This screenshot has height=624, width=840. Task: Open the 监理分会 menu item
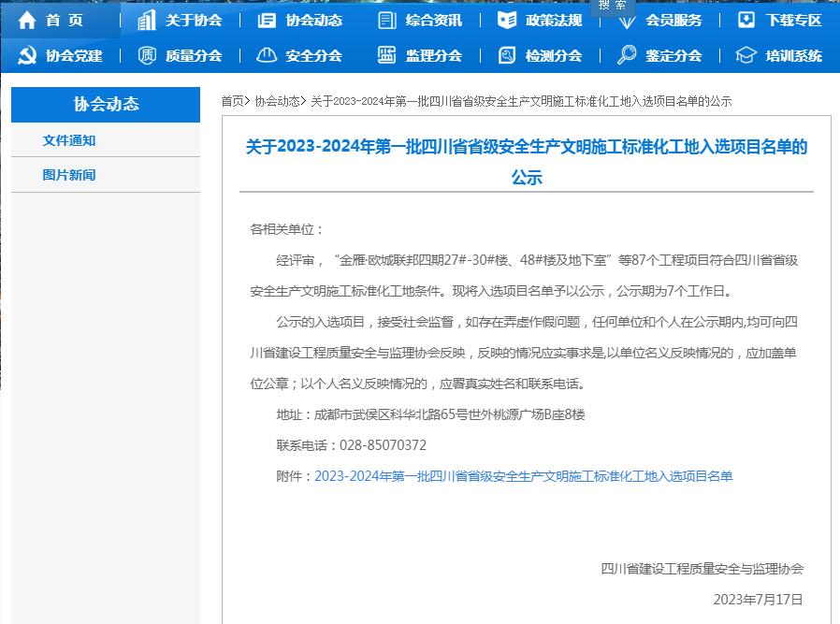tap(433, 55)
